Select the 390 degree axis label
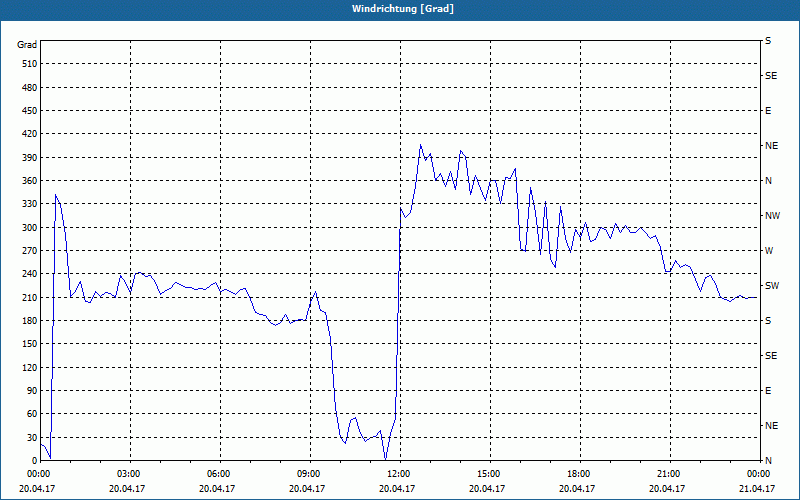Viewport: 800px width, 500px height. [x=30, y=158]
